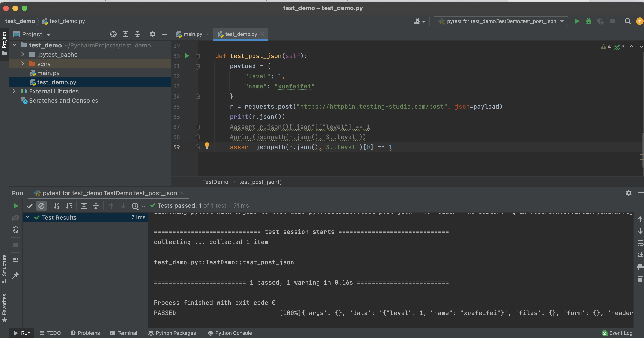Open run configuration dropdown for pytest
The height and width of the screenshot is (338, 644).
501,21
